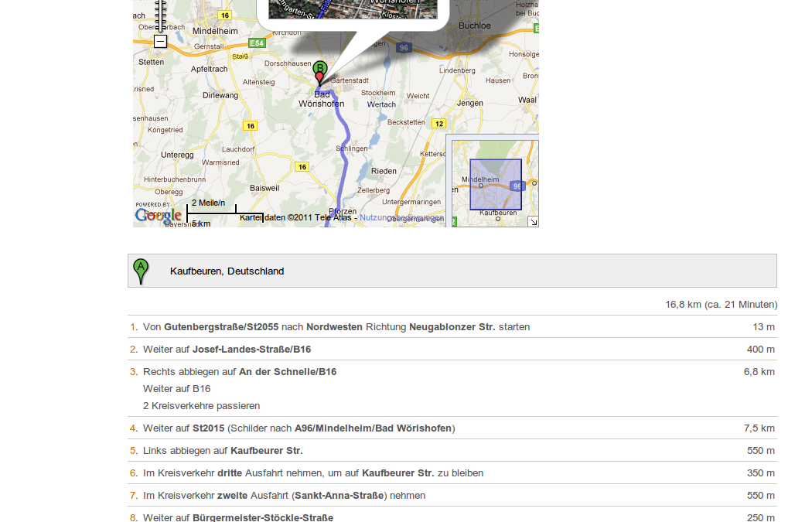
Task: Select step 2 Weiter auf Josef-Landes-Straße/B16
Action: tap(452, 349)
